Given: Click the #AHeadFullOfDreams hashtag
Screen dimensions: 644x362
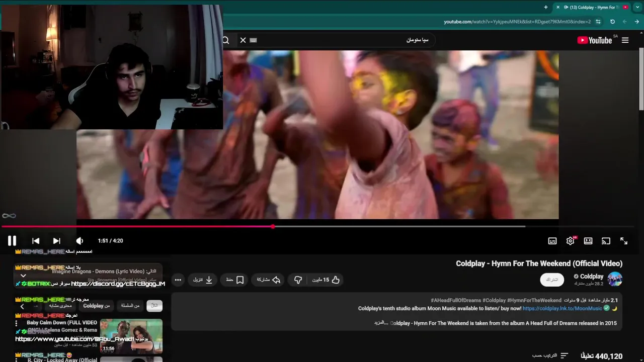Looking at the screenshot, I should [456, 300].
